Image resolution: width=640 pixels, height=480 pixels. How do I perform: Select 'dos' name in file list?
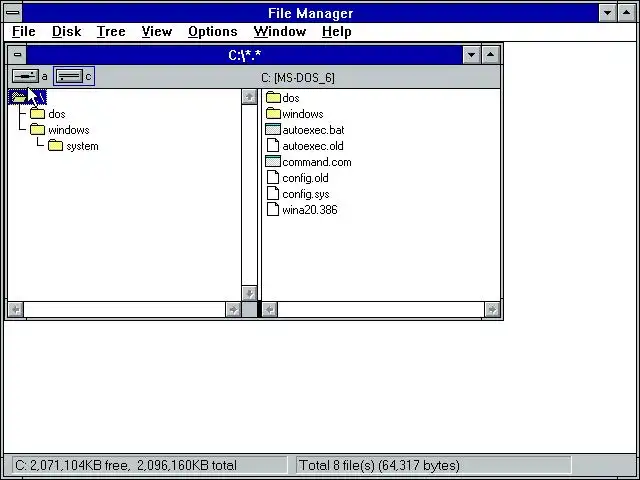(x=291, y=98)
